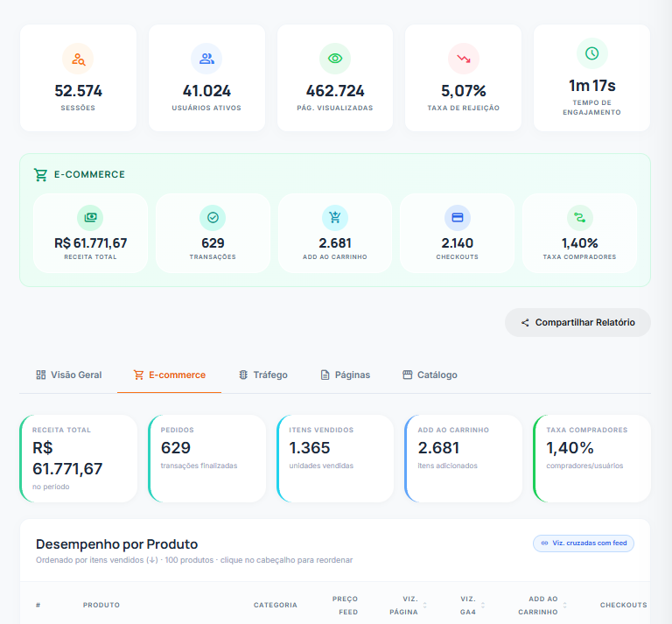Click the Pág. Visualizadas eye icon

click(x=335, y=59)
